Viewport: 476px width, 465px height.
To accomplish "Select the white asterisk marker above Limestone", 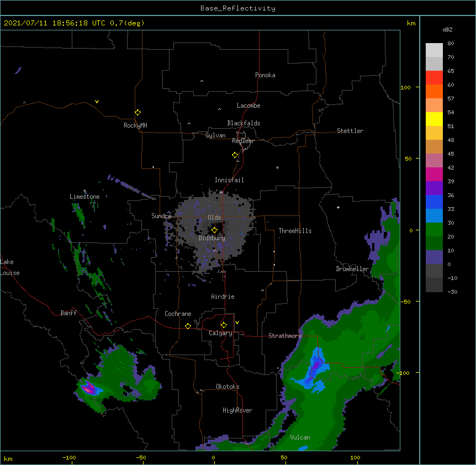I will [84, 191].
